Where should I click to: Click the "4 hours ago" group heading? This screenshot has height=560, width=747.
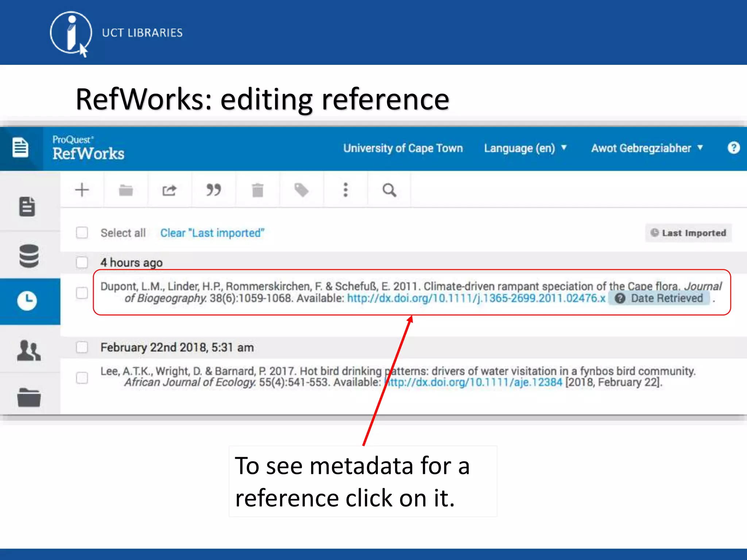point(132,262)
